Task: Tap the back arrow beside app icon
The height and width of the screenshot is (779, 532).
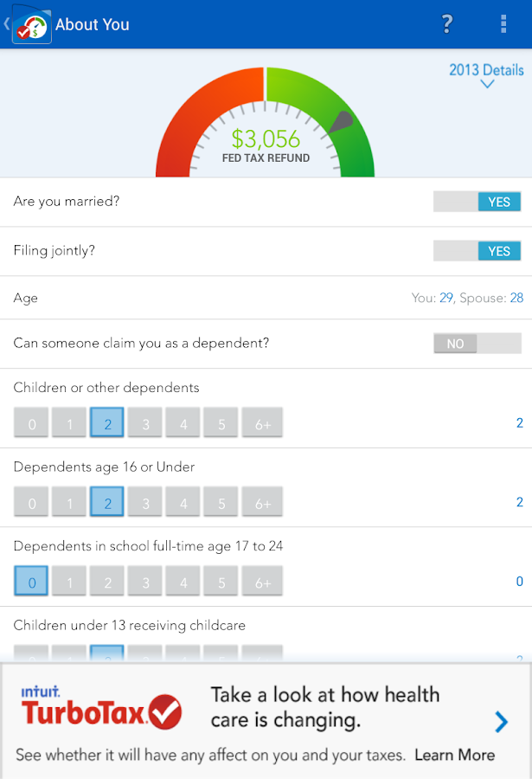Action: tap(6, 24)
